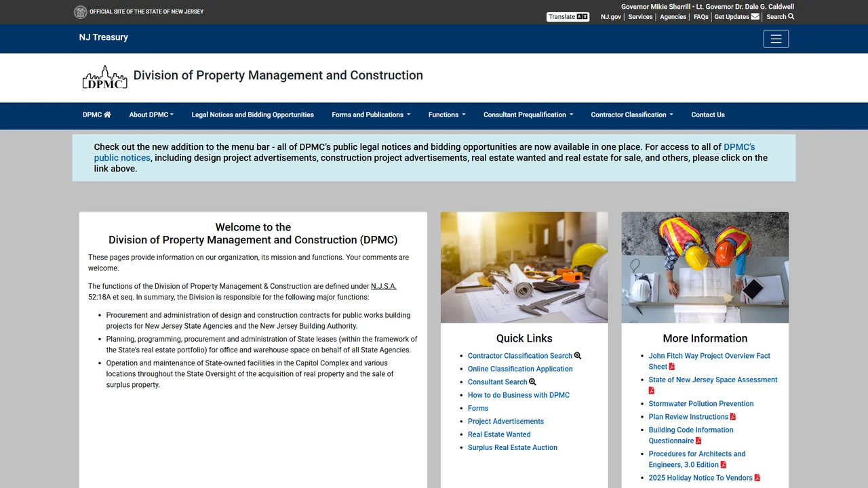The width and height of the screenshot is (868, 488).
Task: Click the Translate button
Action: (x=568, y=17)
